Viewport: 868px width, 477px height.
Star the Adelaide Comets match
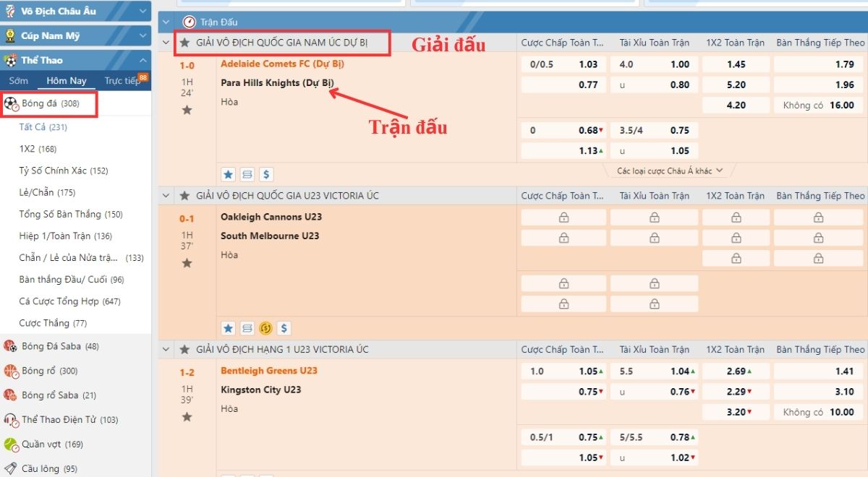pyautogui.click(x=187, y=110)
